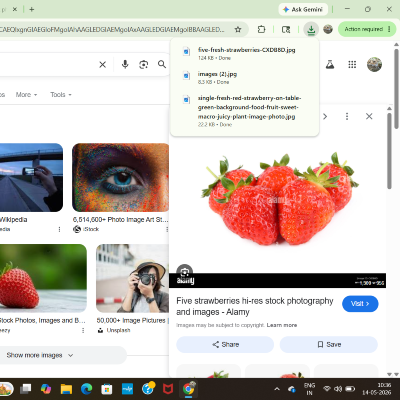Open the media controls icon in toolbar
400x400 pixels.
[x=286, y=29]
